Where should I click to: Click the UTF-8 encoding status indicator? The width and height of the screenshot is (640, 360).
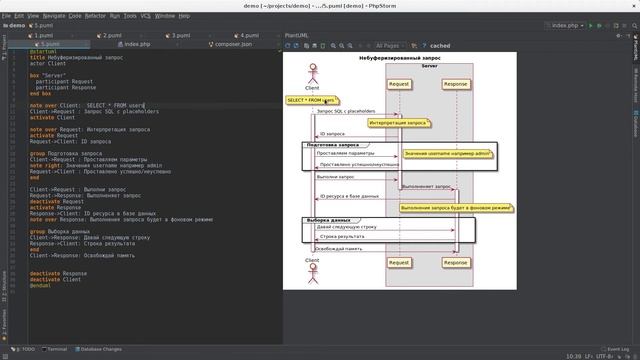point(605,357)
